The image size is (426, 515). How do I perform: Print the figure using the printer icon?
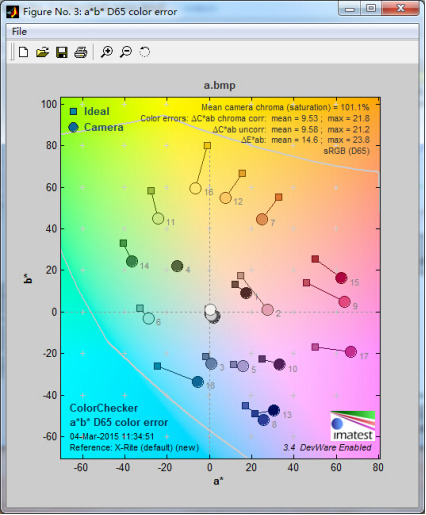tap(81, 52)
